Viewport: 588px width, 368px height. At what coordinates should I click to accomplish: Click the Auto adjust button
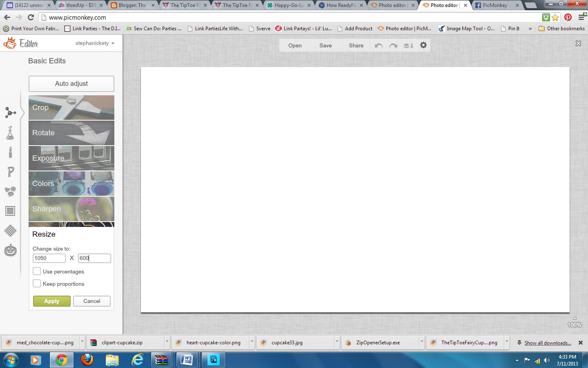[71, 83]
